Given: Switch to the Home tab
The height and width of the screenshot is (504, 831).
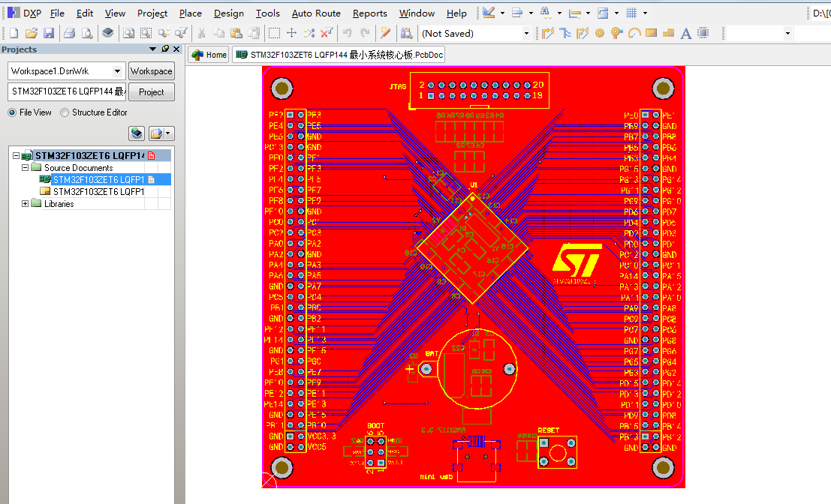Looking at the screenshot, I should (209, 55).
